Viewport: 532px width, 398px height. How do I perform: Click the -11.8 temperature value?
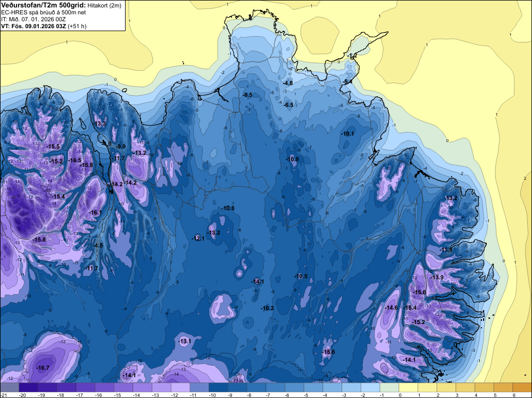point(446,250)
